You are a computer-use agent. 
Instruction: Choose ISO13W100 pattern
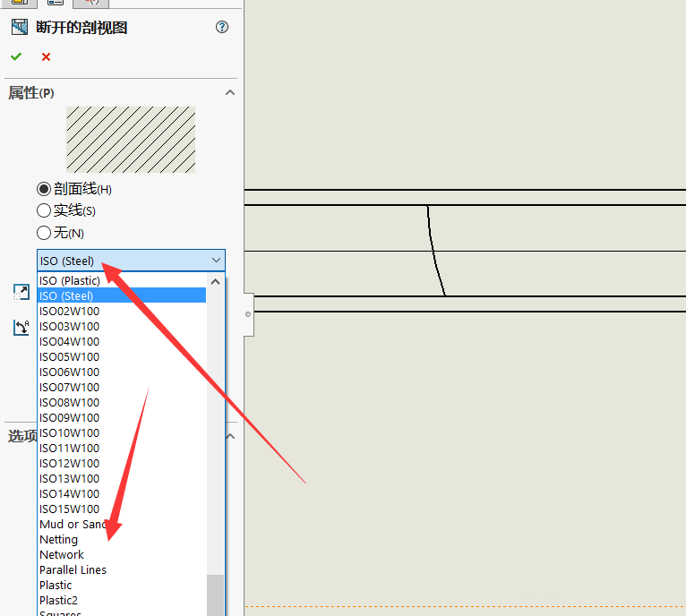pos(122,479)
